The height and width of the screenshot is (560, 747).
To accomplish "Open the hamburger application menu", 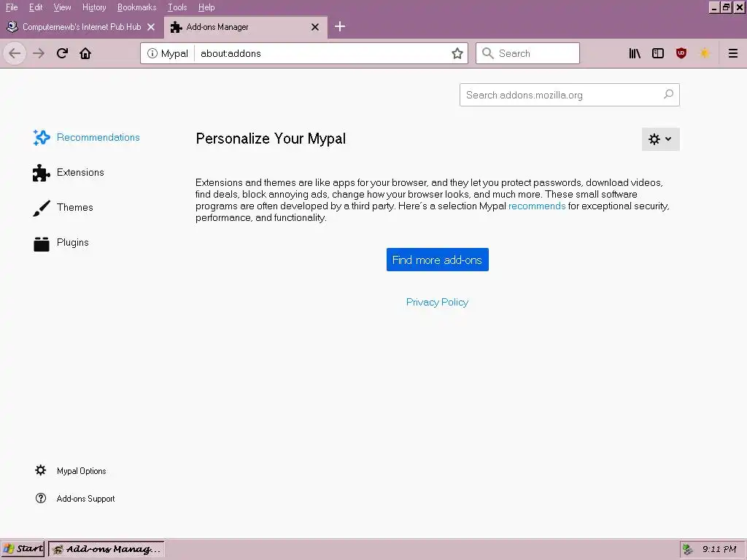I will (x=732, y=53).
